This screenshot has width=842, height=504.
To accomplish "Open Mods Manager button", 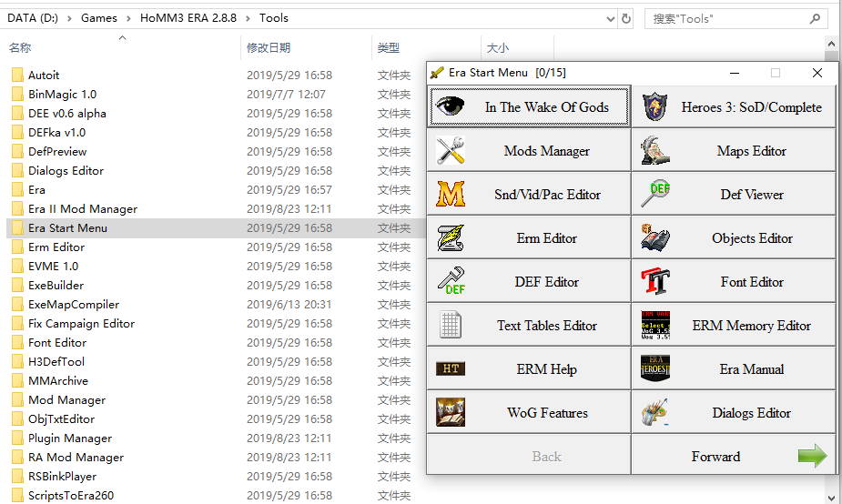I will click(529, 150).
